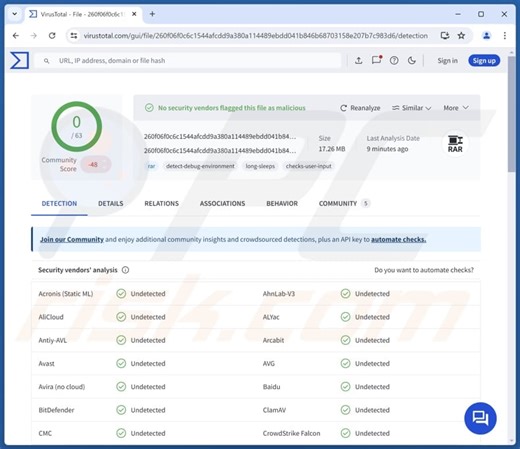Click the info icon beside Security vendors' analysis

tap(125, 270)
